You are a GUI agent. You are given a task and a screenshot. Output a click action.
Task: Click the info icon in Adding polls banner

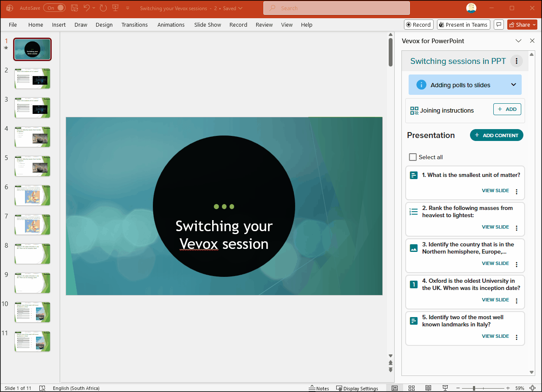(x=421, y=85)
